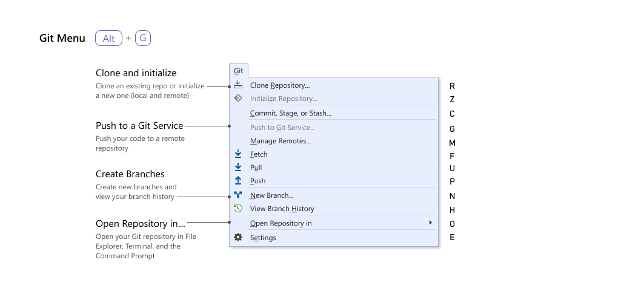Expand the Open Repository in submenu arrow
The image size is (644, 297).
click(430, 223)
